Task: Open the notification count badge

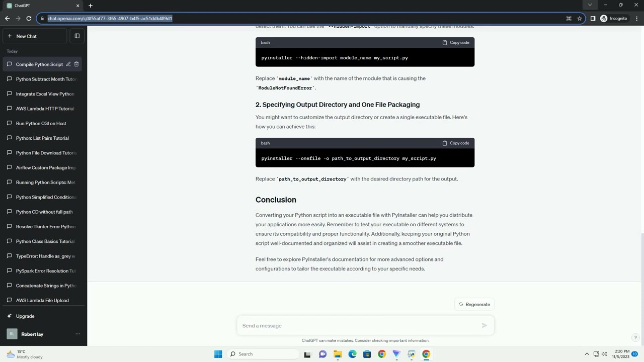Action: pyautogui.click(x=635, y=354)
